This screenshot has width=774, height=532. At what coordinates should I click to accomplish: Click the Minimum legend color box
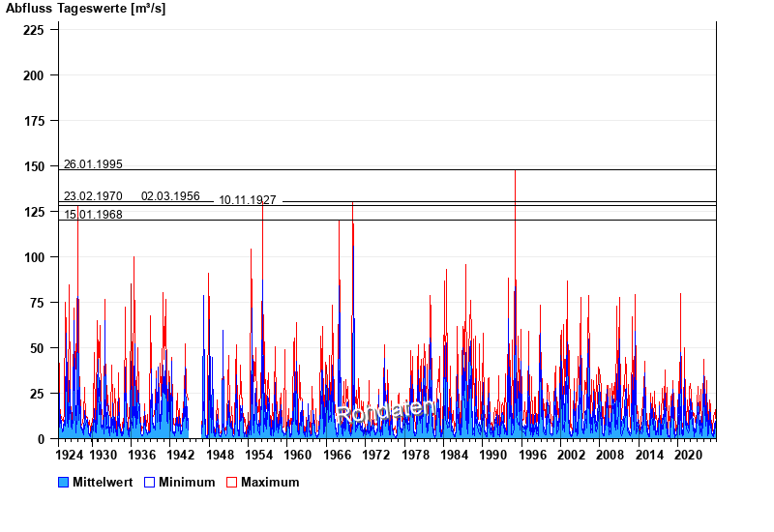[150, 482]
